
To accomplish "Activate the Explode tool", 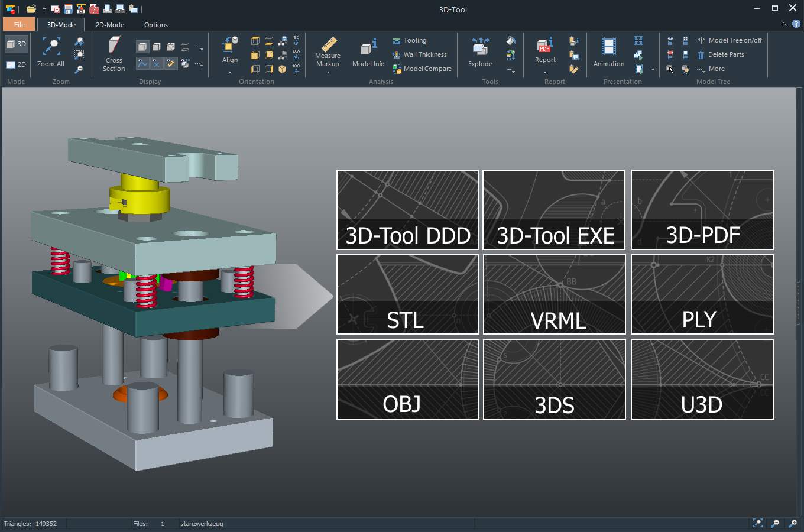I will (480, 50).
